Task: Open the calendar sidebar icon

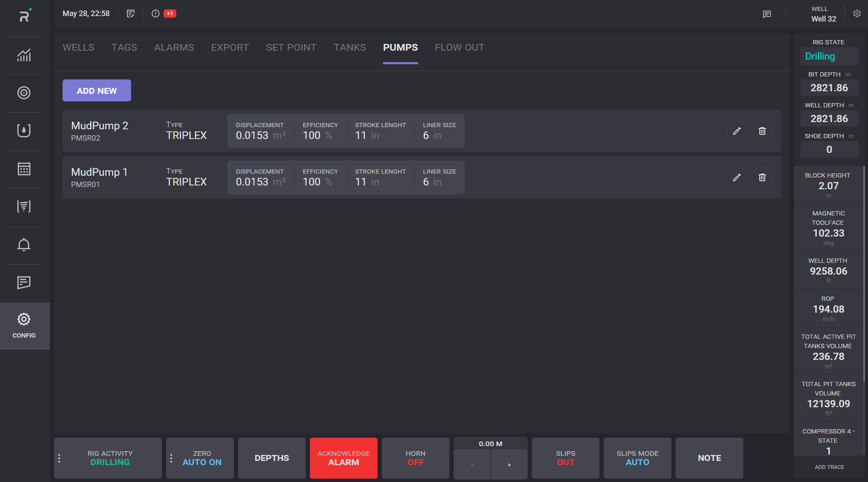Action: 24,169
